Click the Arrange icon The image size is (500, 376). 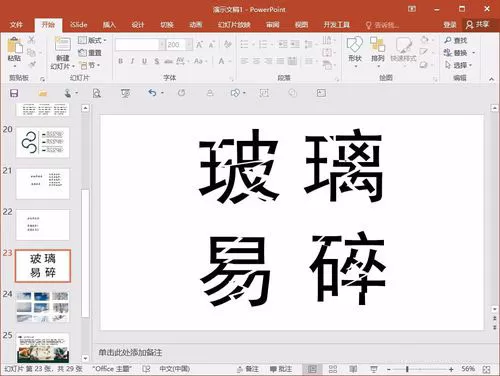pos(377,45)
